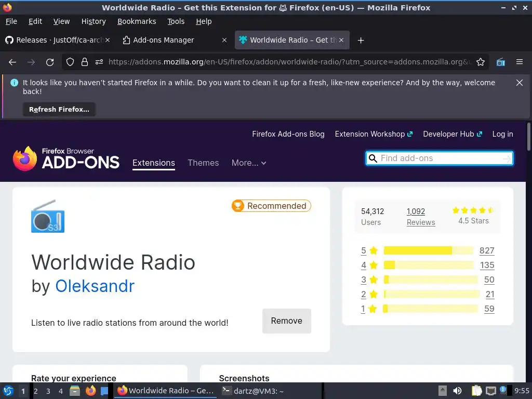Viewport: 532px width, 399px height.
Task: Open Firefox hamburger application menu
Action: (520, 62)
